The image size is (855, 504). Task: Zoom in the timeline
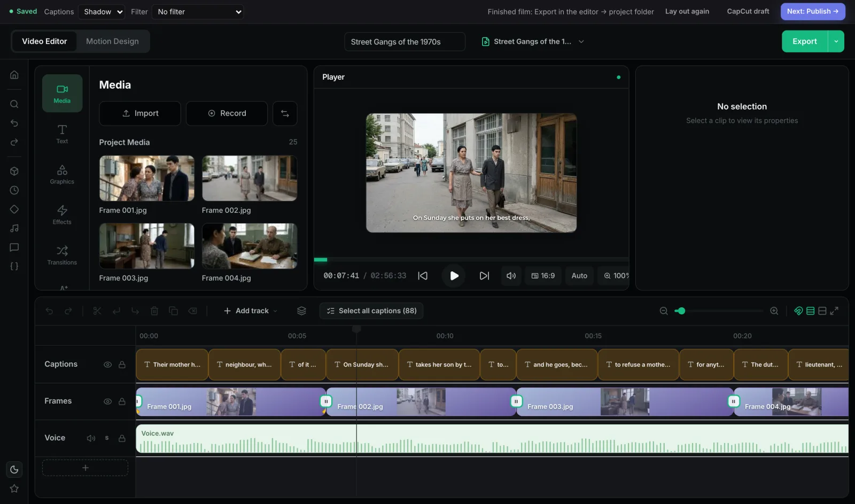[x=774, y=311]
